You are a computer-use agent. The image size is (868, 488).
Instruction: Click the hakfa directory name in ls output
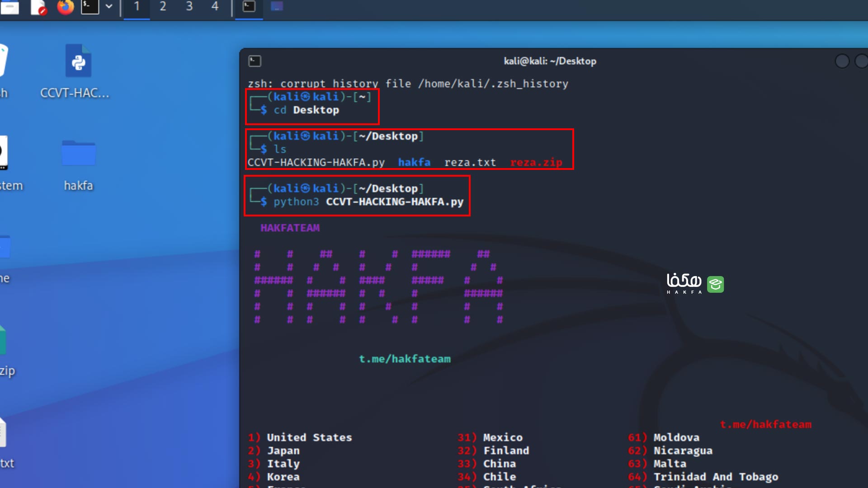point(414,162)
